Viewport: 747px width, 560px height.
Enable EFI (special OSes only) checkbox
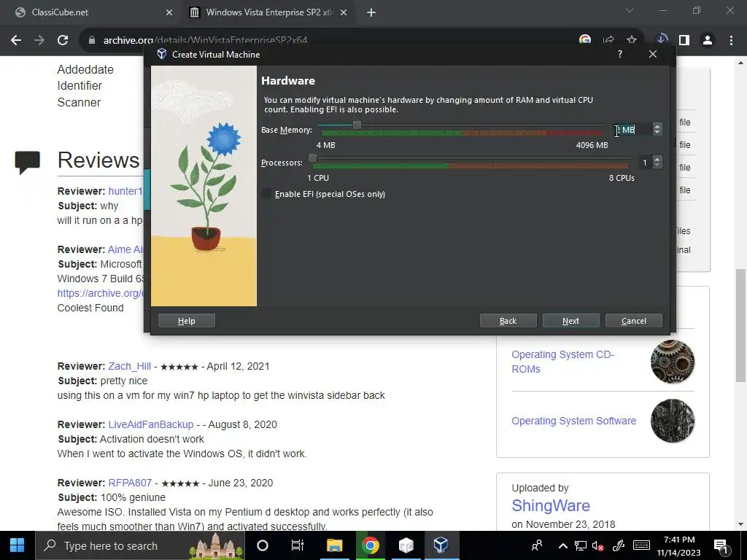(266, 194)
